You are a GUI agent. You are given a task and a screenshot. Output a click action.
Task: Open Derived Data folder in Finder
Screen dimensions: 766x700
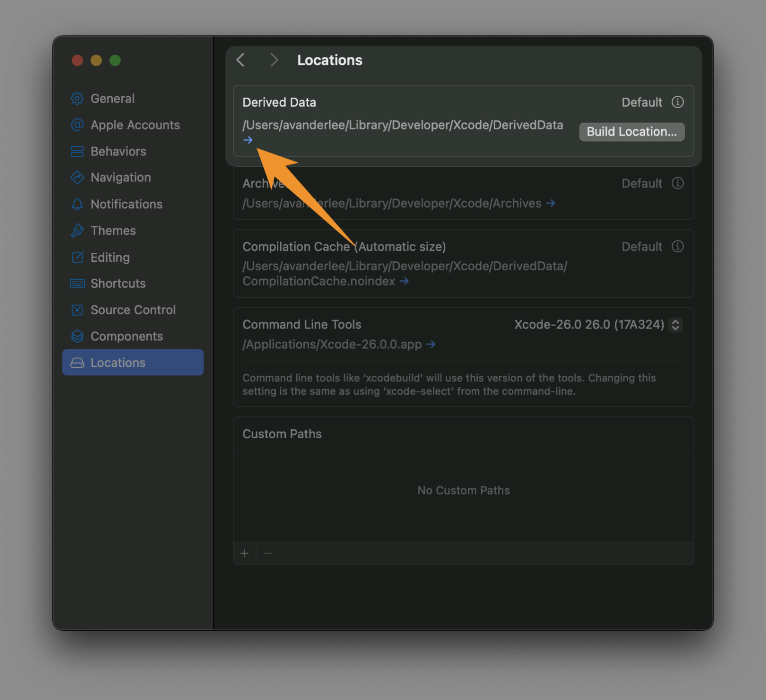(x=248, y=140)
